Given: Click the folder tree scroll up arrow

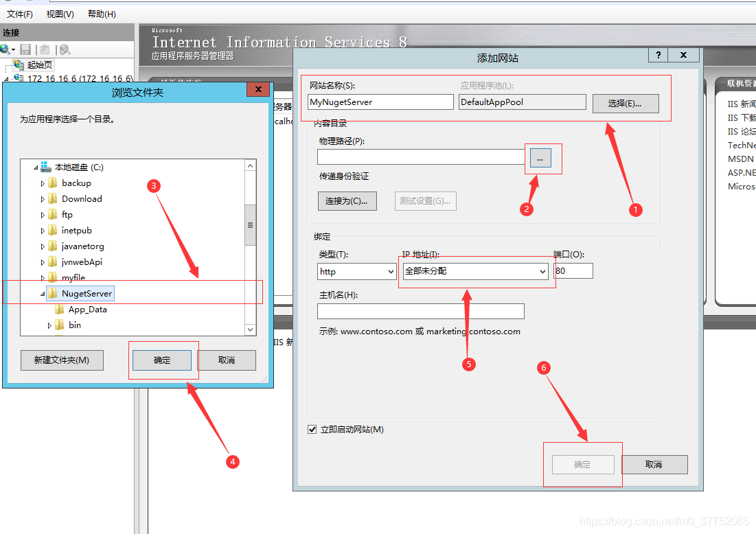Looking at the screenshot, I should click(x=250, y=166).
